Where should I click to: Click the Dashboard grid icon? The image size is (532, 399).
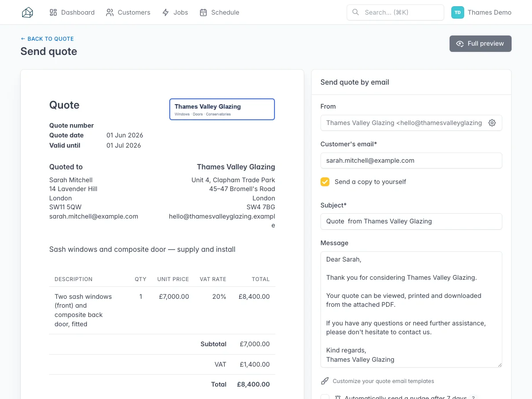pyautogui.click(x=53, y=12)
